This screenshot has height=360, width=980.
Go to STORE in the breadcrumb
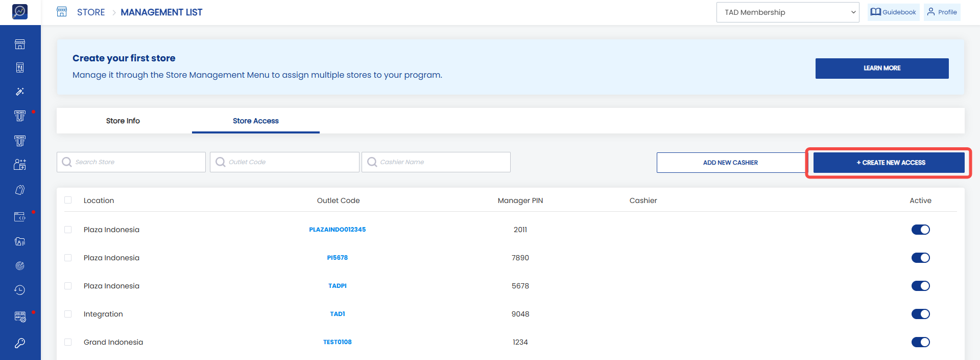click(91, 12)
